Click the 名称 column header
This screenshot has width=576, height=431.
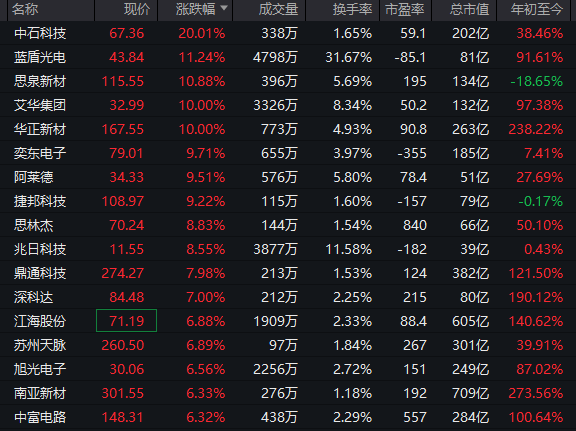point(25,9)
